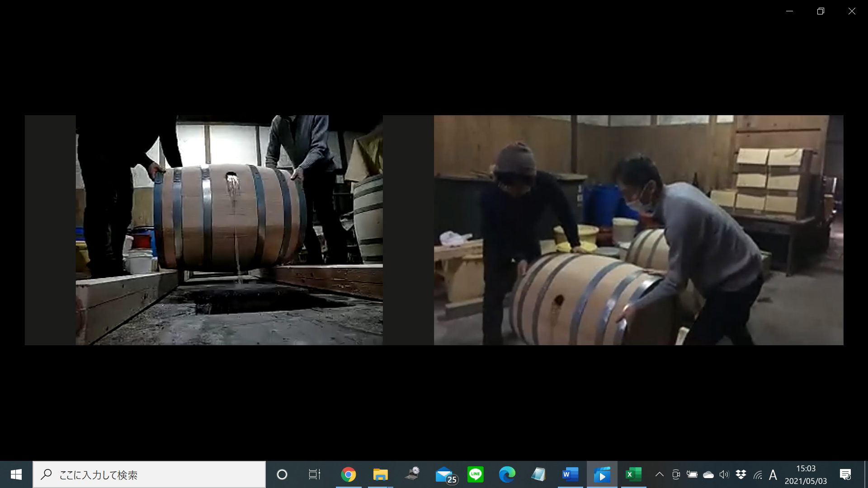Toggle the IME input mode indicator A

tap(773, 474)
